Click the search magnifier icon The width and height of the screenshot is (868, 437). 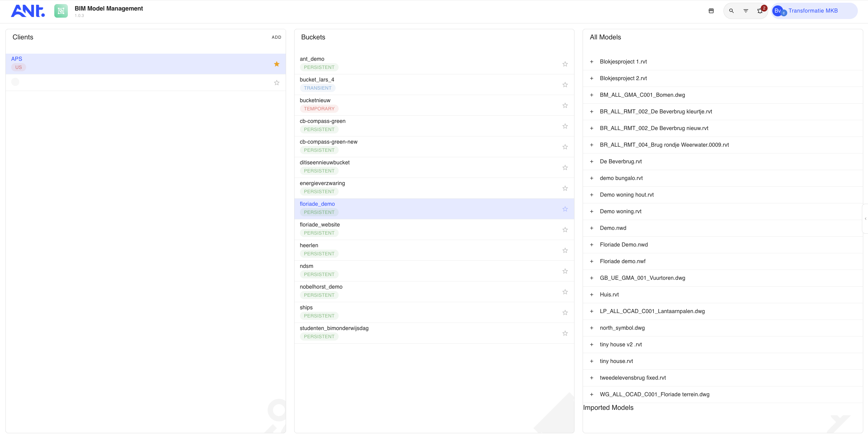pos(732,11)
